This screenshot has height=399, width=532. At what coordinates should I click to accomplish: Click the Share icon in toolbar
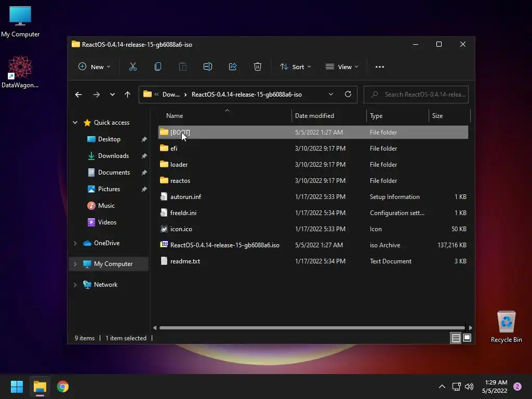pos(233,67)
